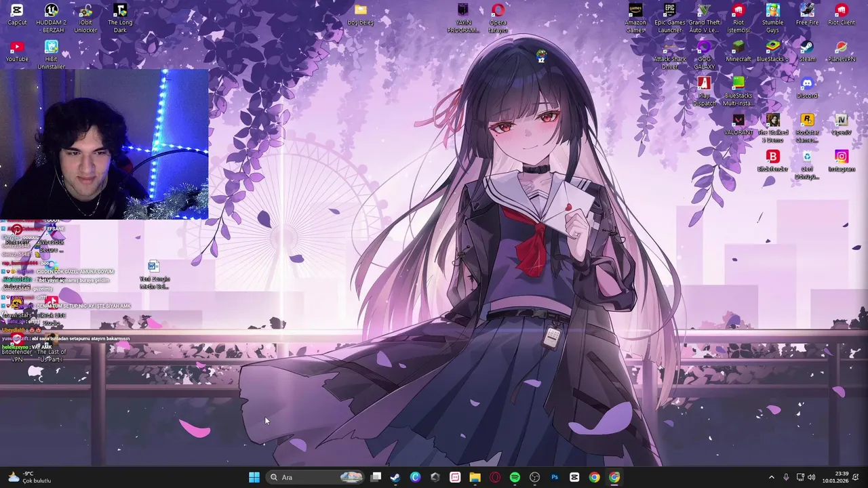Select the Minecraft desktop icon

click(x=738, y=52)
